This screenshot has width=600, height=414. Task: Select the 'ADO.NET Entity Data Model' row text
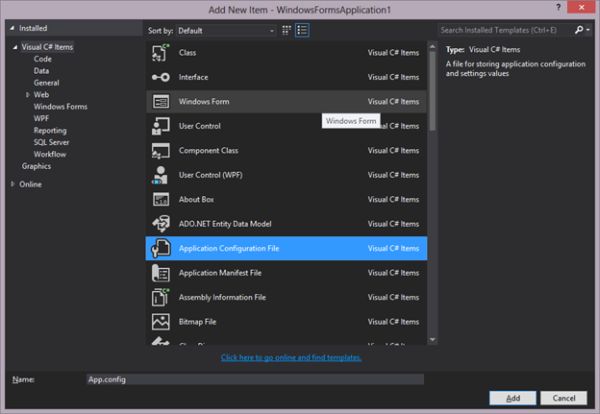(x=225, y=224)
